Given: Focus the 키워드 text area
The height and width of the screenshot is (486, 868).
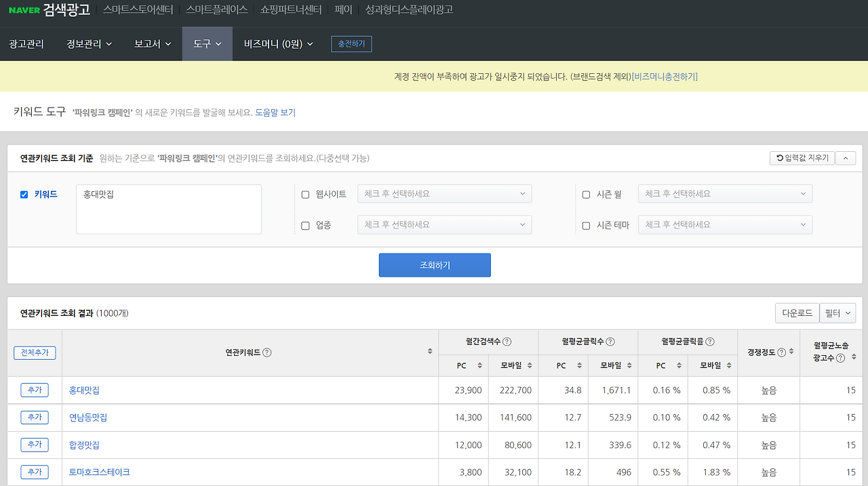Looking at the screenshot, I should click(x=169, y=209).
